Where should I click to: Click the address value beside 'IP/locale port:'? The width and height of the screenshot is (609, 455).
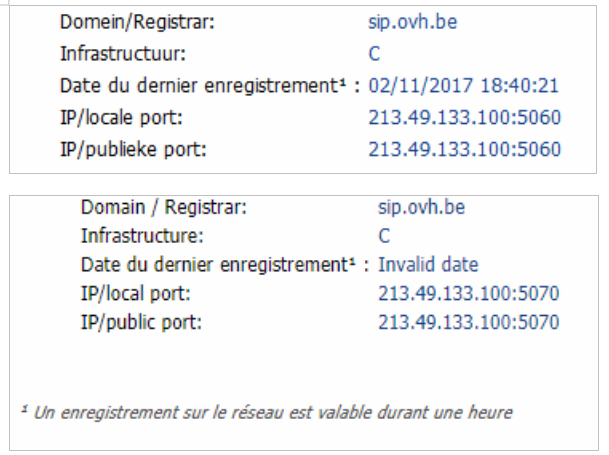(x=464, y=118)
